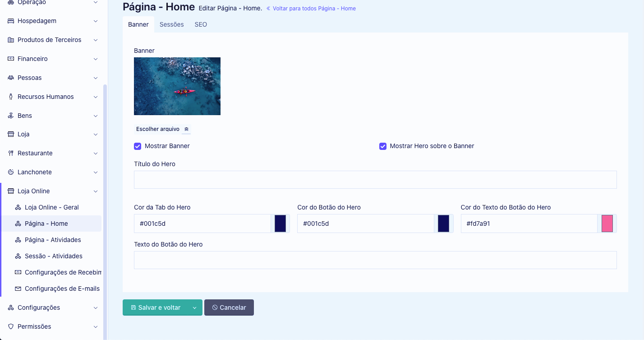Click the Lanchonete cookie icon
Screen dimensions: 644x340
point(11,172)
